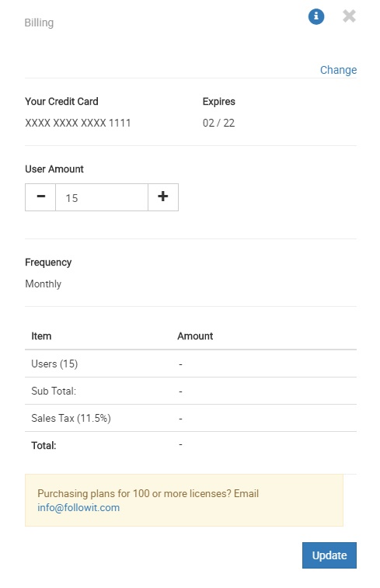This screenshot has height=588, width=380.
Task: Click the Update button
Action: 329,555
